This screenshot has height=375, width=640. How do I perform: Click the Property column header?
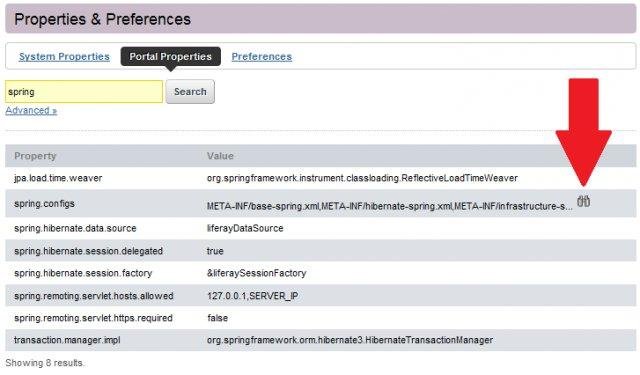pyautogui.click(x=35, y=156)
